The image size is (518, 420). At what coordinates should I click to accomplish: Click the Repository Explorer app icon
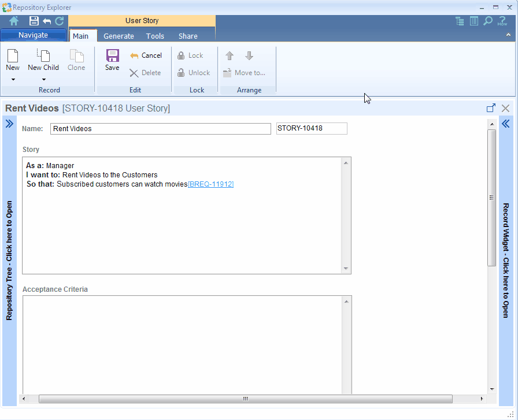pyautogui.click(x=6, y=8)
